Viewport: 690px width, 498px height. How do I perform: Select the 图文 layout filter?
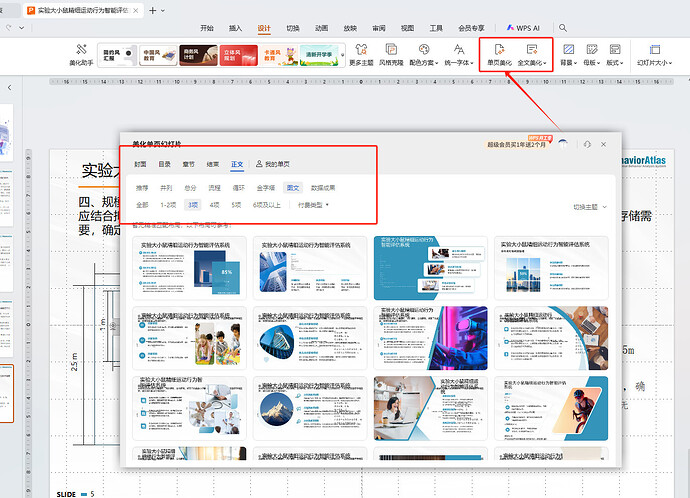pos(292,187)
